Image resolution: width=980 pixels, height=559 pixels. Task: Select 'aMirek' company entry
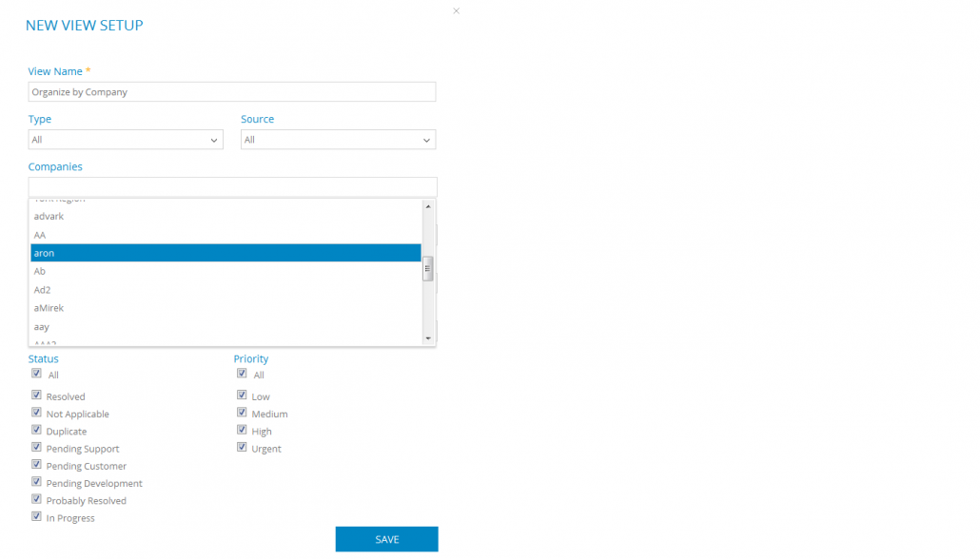point(225,308)
